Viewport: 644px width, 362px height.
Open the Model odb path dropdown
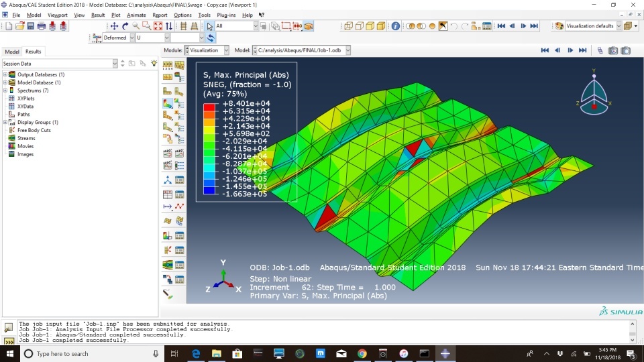coord(301,50)
